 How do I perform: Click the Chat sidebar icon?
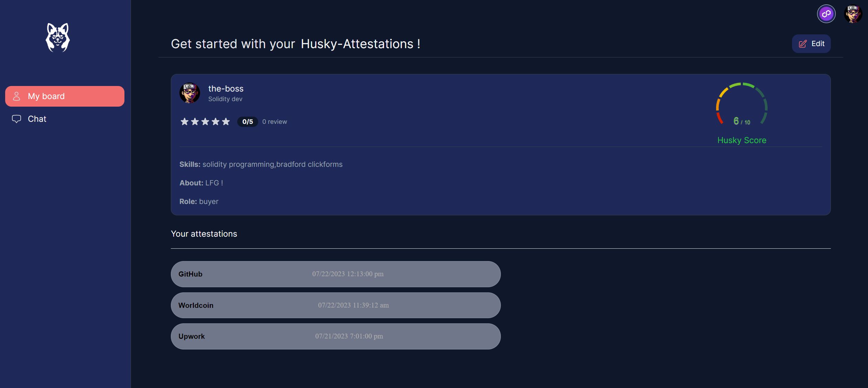click(x=16, y=119)
